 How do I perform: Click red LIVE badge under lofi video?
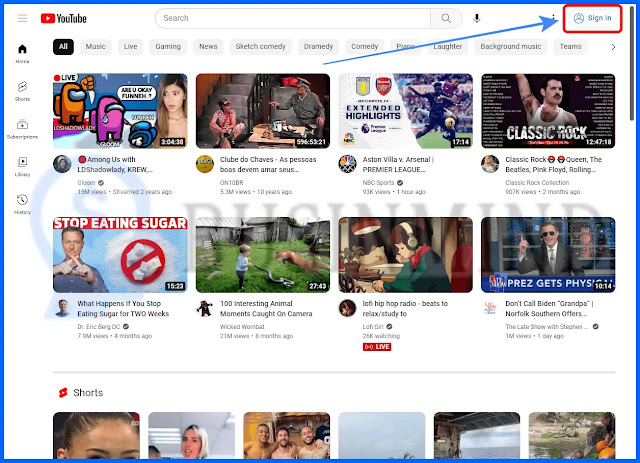point(377,347)
